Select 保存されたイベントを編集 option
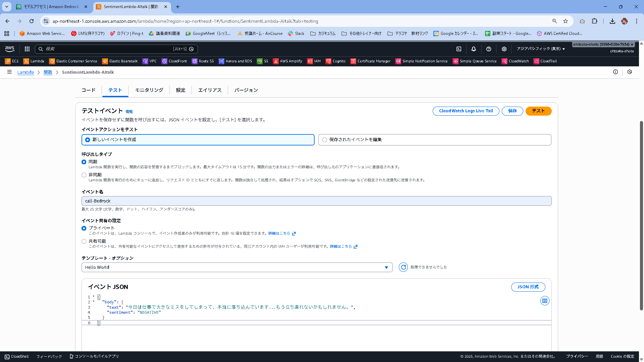644x362 pixels. point(324,140)
